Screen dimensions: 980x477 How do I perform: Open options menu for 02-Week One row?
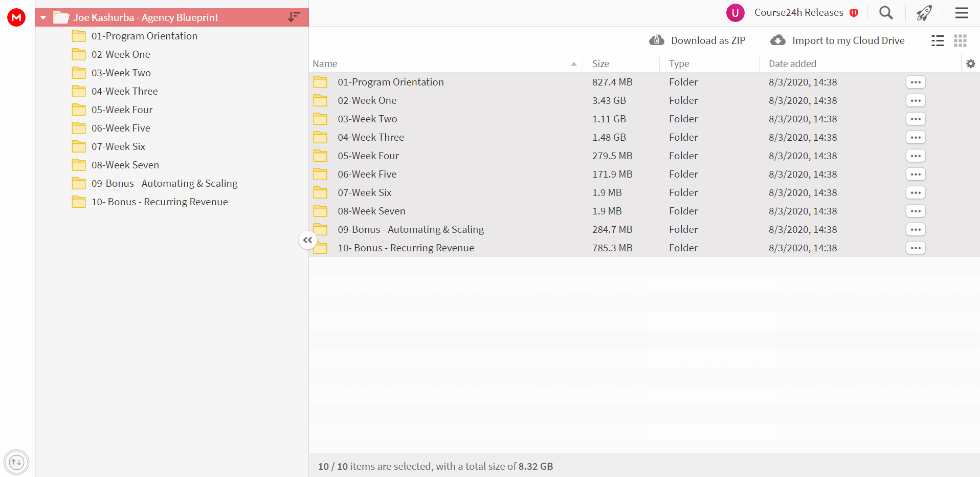pos(916,101)
